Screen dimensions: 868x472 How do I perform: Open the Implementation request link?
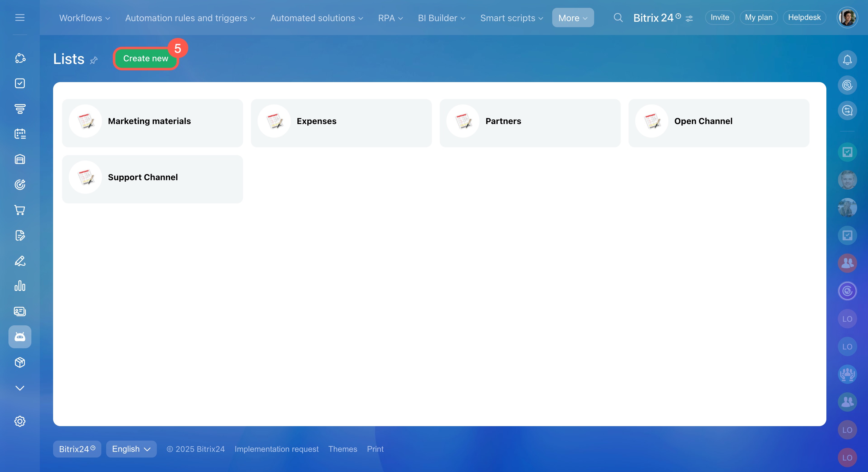[276, 449]
